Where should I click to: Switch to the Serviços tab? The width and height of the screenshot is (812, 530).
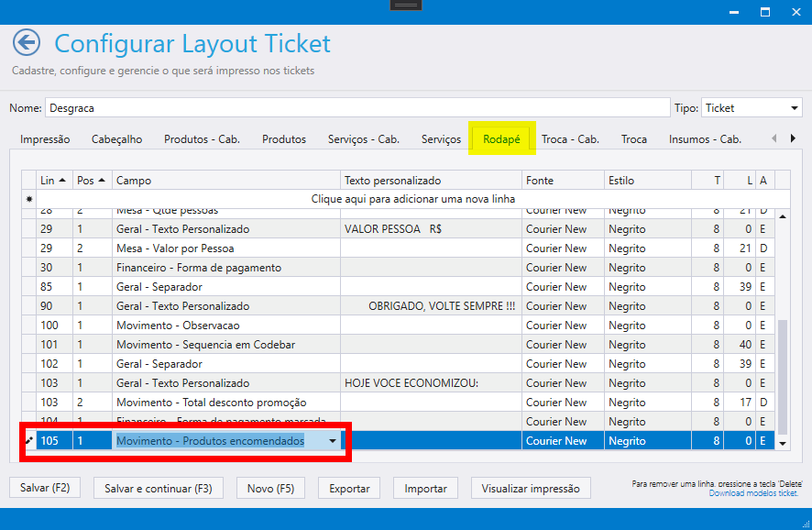click(x=441, y=139)
